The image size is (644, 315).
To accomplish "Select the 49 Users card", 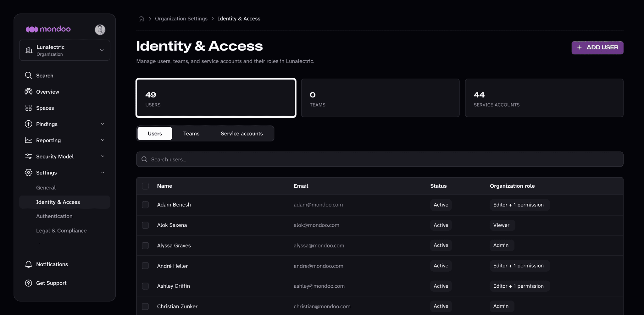I will pyautogui.click(x=216, y=98).
